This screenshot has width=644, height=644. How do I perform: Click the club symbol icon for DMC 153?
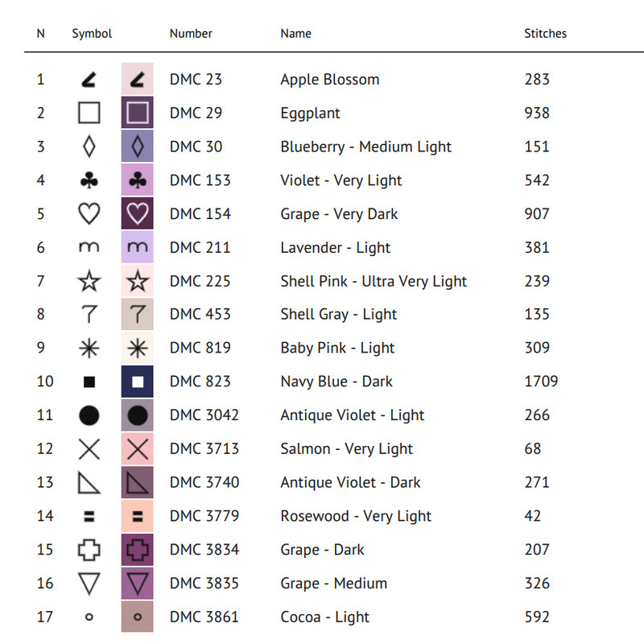click(x=89, y=180)
